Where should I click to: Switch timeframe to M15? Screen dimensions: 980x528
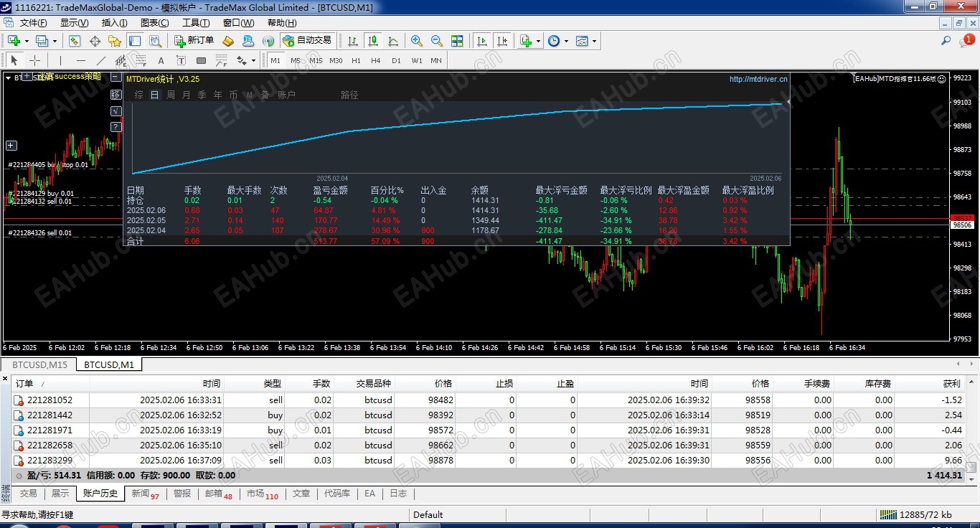[316, 61]
